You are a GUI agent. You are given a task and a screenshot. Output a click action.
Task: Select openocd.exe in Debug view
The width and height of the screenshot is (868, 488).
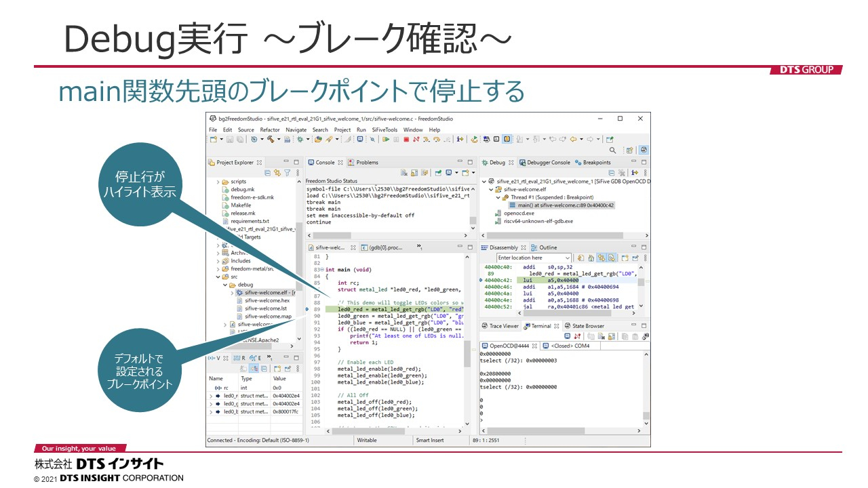tap(513, 213)
